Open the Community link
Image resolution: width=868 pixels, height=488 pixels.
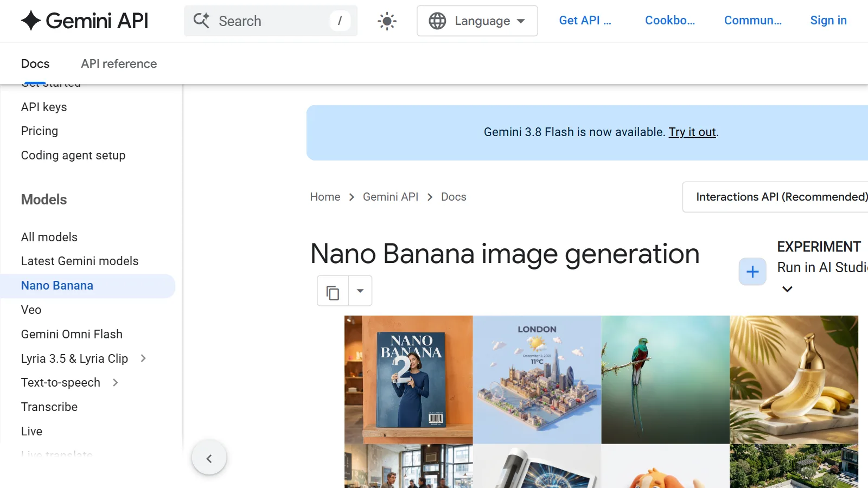(752, 21)
